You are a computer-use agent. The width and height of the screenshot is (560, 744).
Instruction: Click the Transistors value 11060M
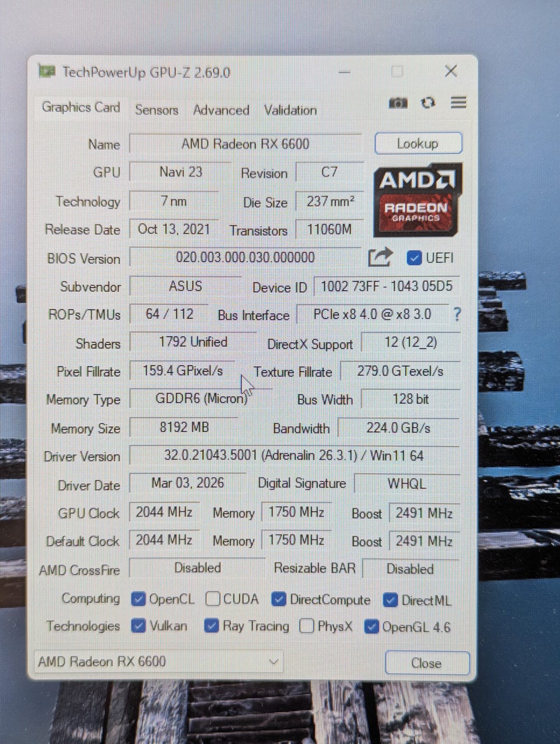(330, 229)
